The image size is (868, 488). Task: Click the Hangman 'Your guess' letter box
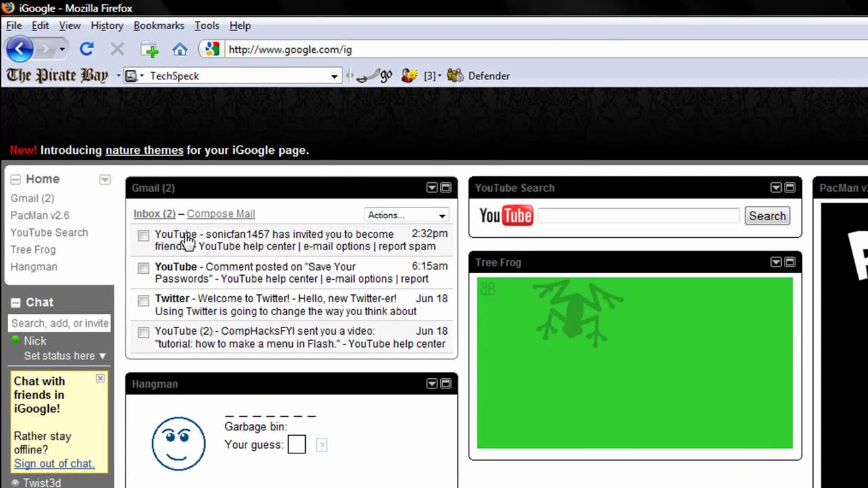click(x=296, y=445)
